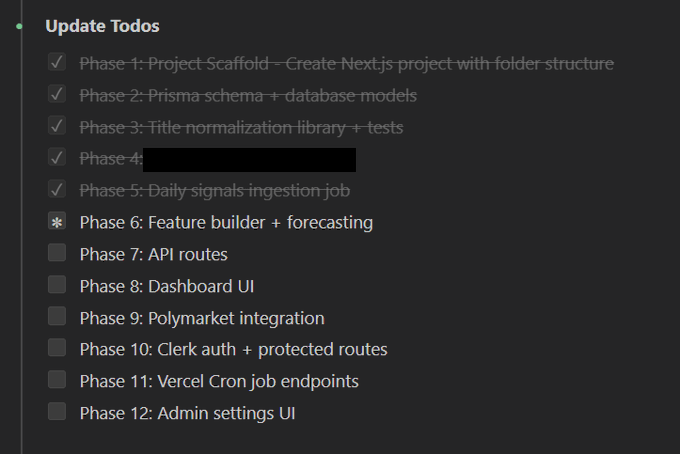Check off Phase 11 Vercel Cron job endpoints
680x454 pixels.
[x=57, y=380]
